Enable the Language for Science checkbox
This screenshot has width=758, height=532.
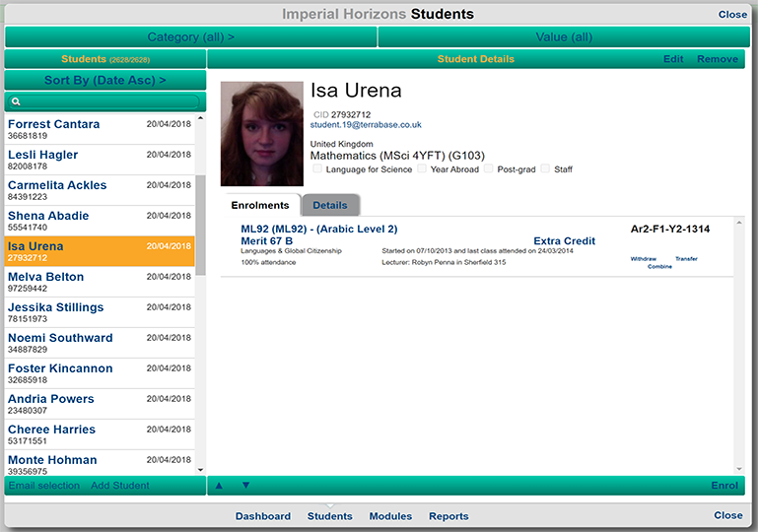point(317,169)
